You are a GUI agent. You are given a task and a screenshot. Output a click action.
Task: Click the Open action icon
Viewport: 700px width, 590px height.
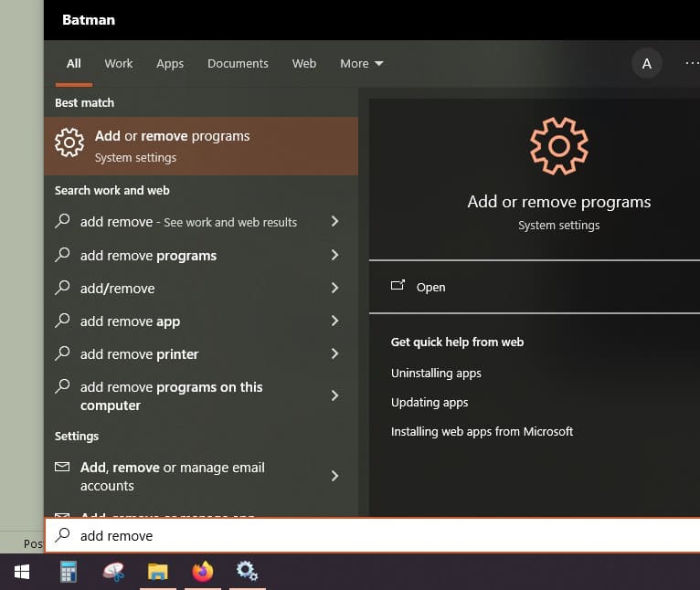point(398,285)
